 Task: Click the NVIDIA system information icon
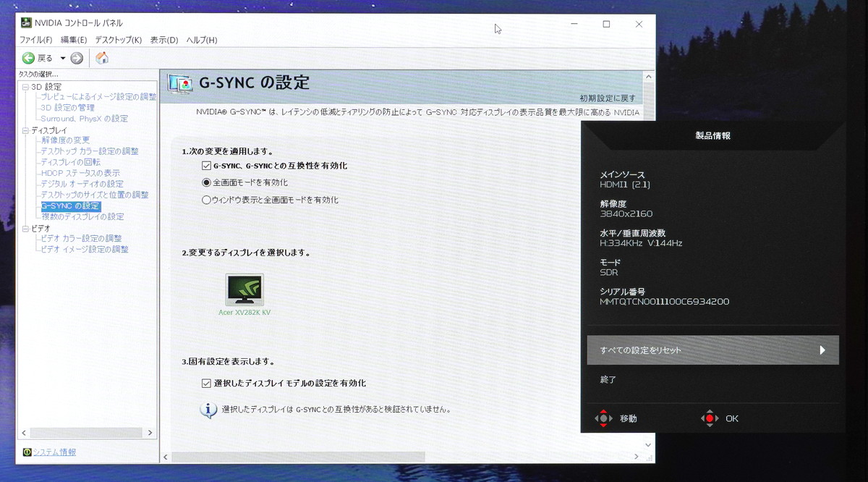click(x=27, y=452)
